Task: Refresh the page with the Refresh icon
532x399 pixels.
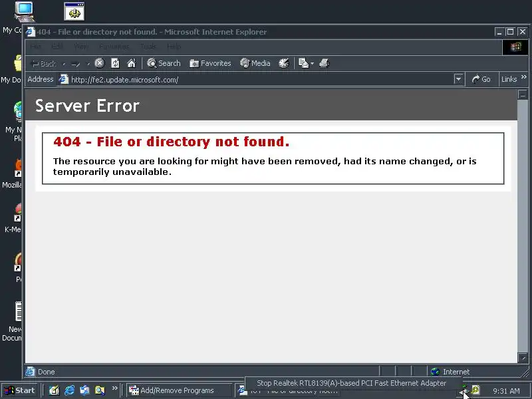Action: tap(115, 63)
